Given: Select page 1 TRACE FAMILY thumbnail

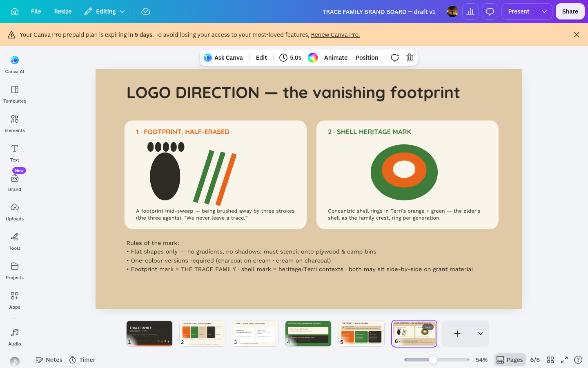Looking at the screenshot, I should [149, 334].
